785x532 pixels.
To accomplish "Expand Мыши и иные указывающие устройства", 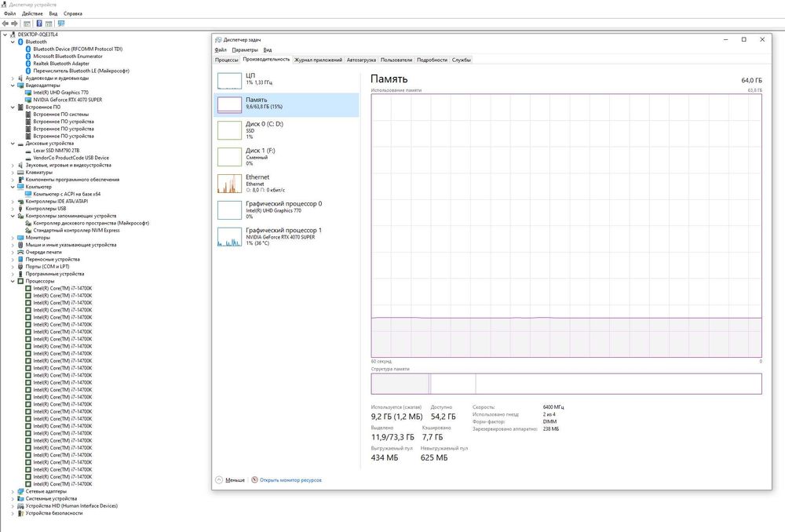I will coord(13,245).
